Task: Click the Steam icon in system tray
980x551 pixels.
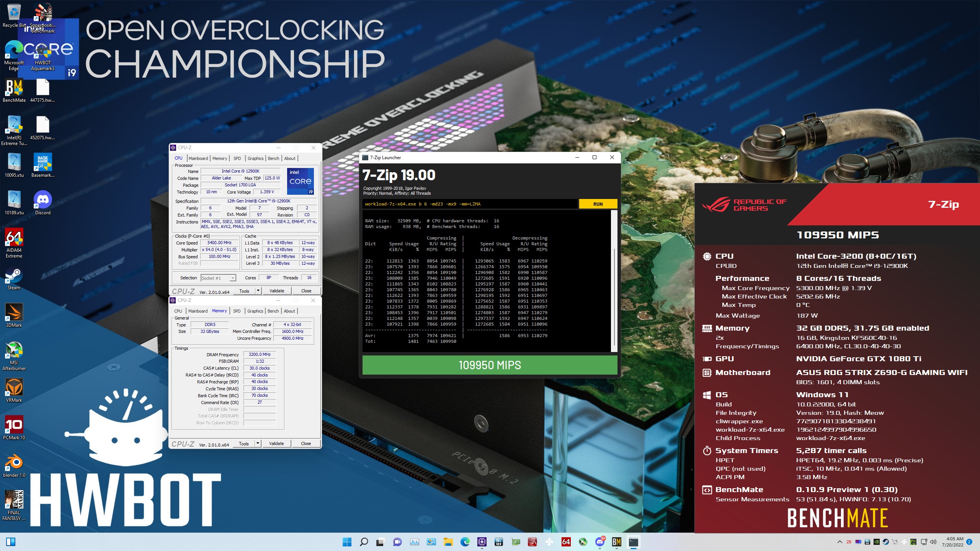Action: pos(885,542)
